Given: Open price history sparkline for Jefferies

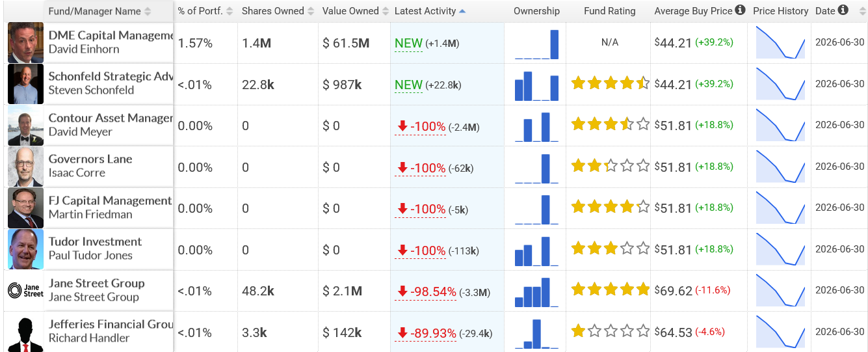Looking at the screenshot, I should point(780,332).
